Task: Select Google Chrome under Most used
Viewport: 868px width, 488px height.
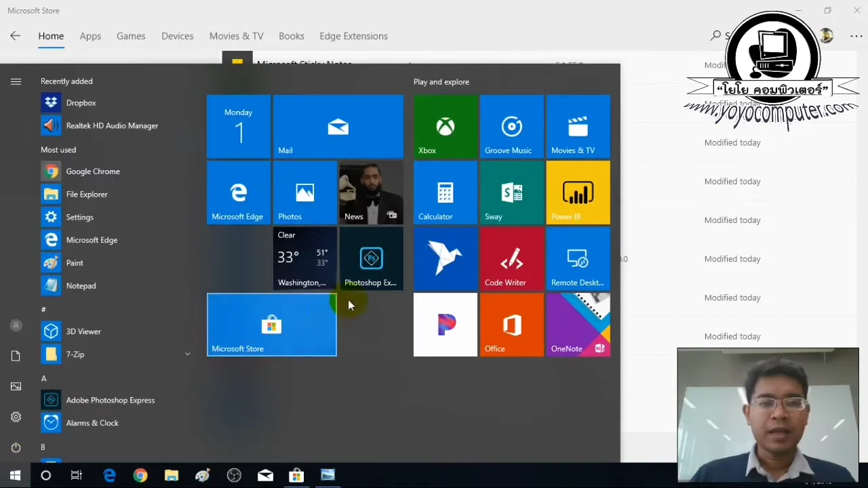Action: [x=93, y=171]
